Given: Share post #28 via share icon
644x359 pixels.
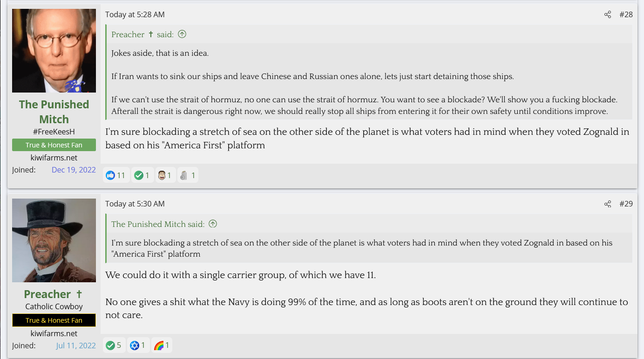Looking at the screenshot, I should [x=608, y=14].
